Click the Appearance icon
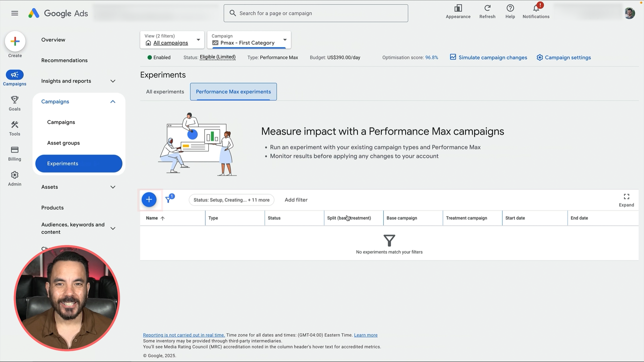 point(458,8)
